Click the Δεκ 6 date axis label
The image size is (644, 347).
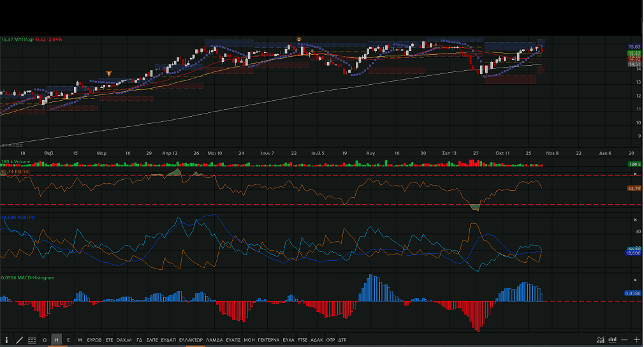point(605,153)
